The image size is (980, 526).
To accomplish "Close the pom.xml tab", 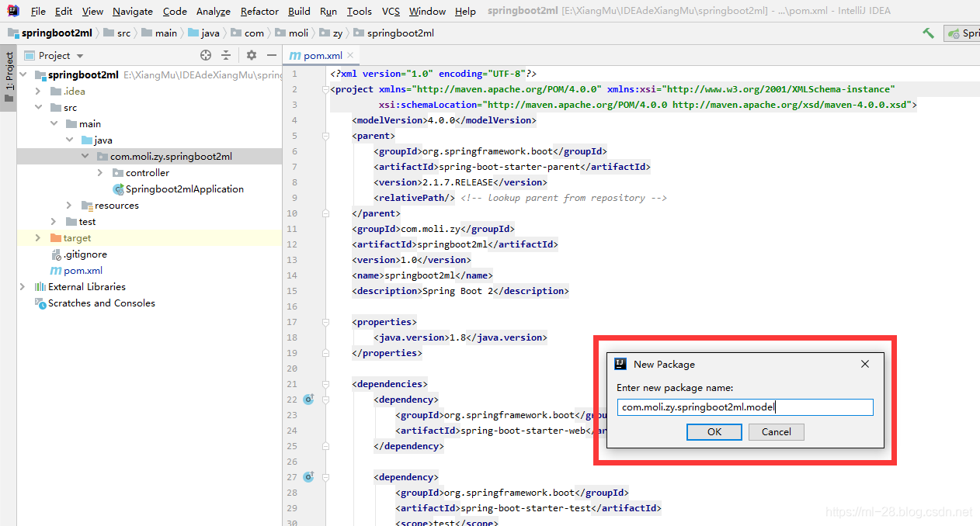I will 350,55.
